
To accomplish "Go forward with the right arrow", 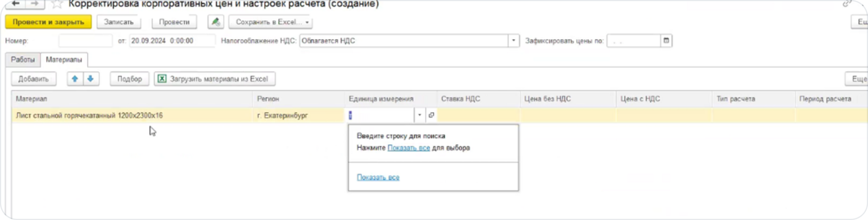I will [x=34, y=4].
